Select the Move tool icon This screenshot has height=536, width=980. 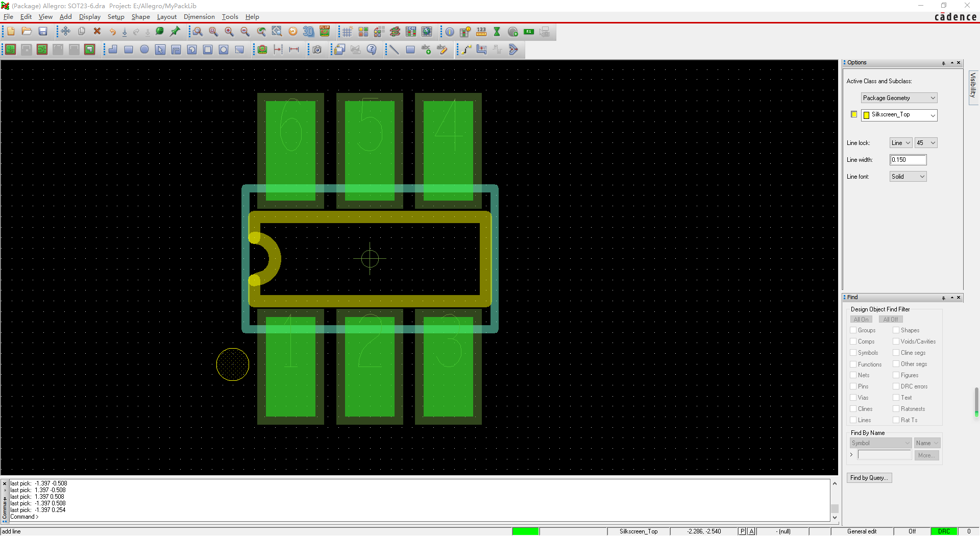pyautogui.click(x=66, y=32)
